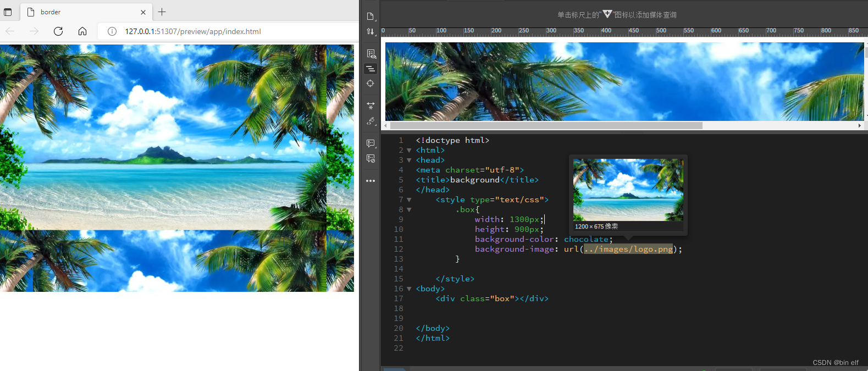Click browser Back arrow
The height and width of the screenshot is (371, 868).
(x=10, y=31)
